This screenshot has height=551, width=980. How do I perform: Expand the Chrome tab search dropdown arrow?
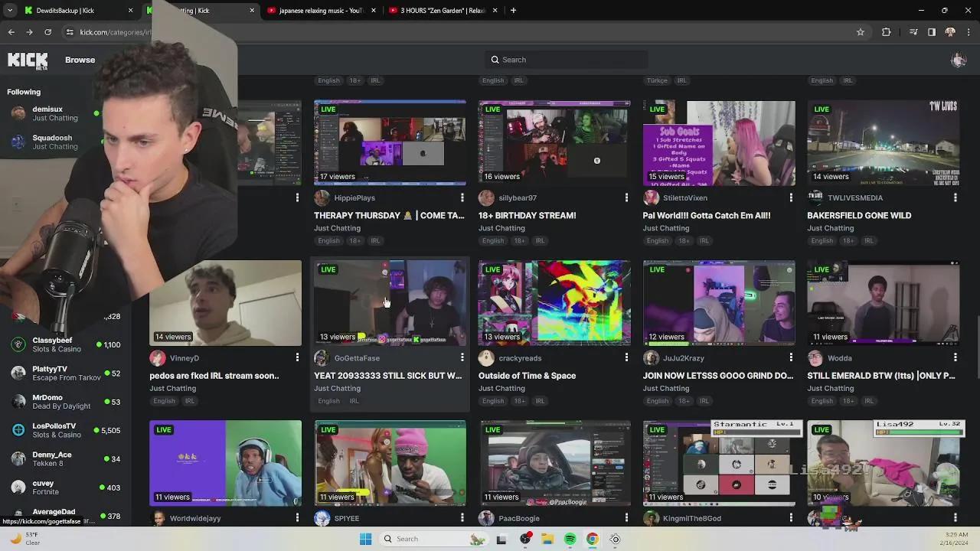coord(11,11)
